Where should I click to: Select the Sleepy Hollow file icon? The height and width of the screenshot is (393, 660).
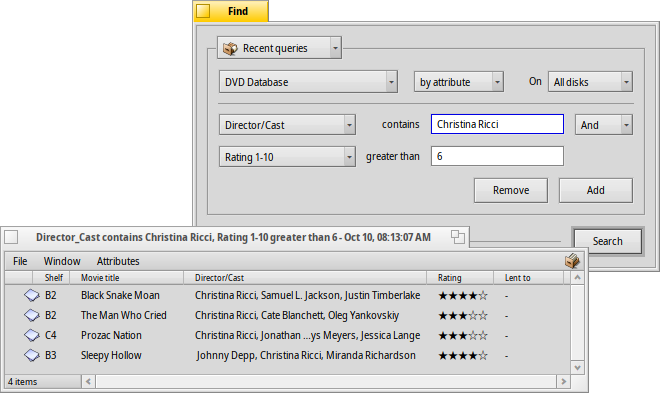click(32, 355)
